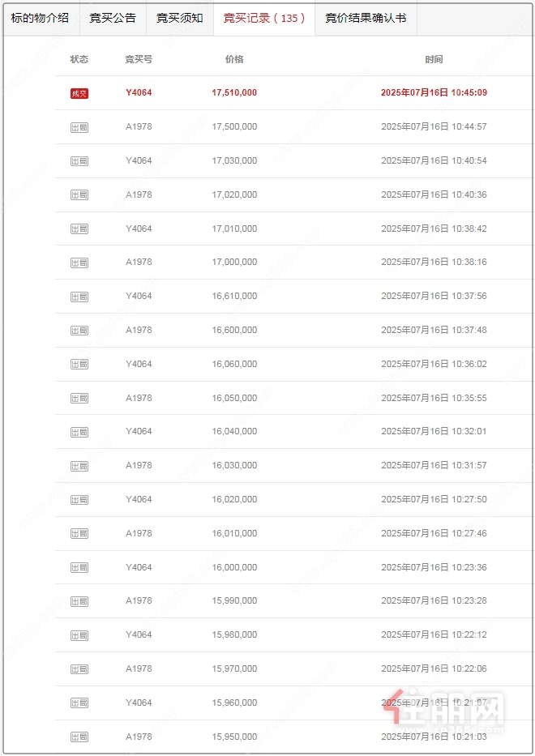Open the 标的物介绍 tab
This screenshot has height=756, width=535.
40,19
